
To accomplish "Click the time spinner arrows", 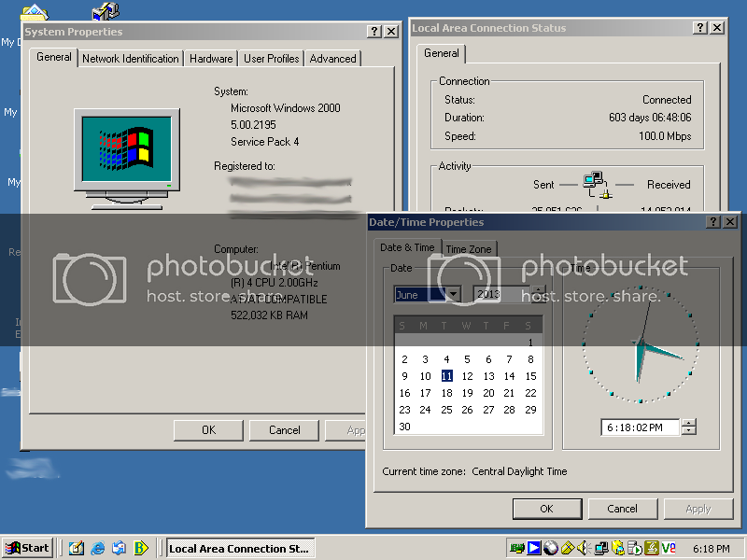I will pos(689,427).
